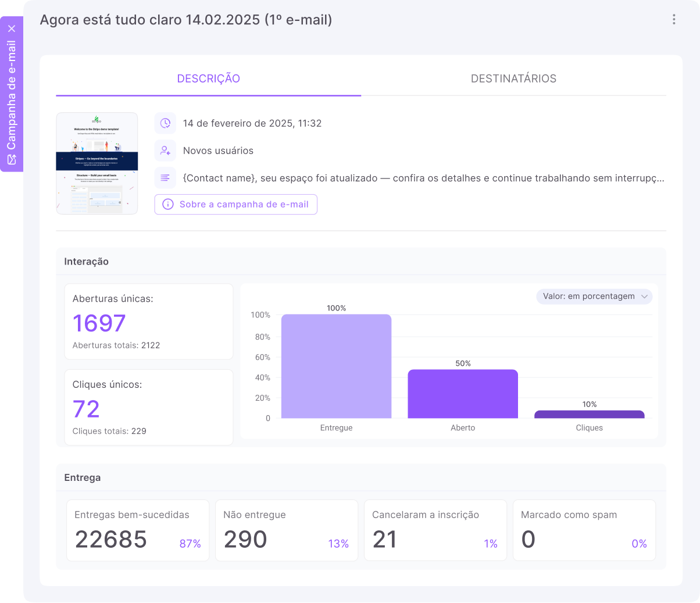This screenshot has height=603, width=700.
Task: Select the DESCRIÇÃO tab
Action: pyautogui.click(x=208, y=79)
